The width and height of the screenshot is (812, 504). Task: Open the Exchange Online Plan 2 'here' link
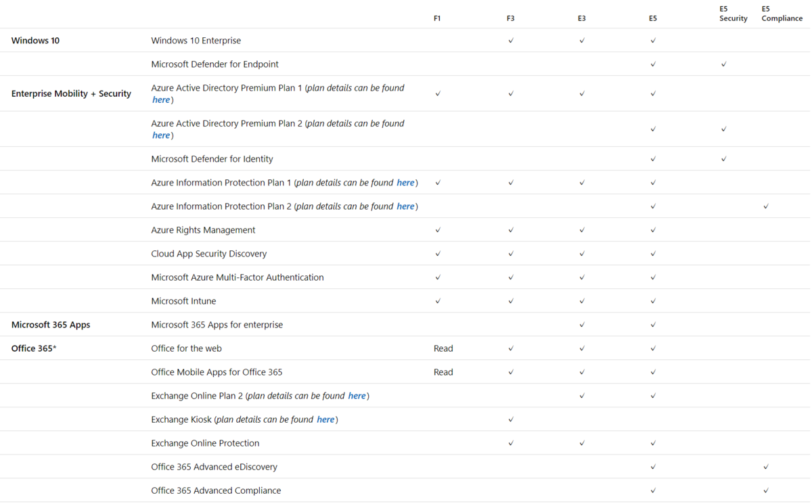pos(357,396)
